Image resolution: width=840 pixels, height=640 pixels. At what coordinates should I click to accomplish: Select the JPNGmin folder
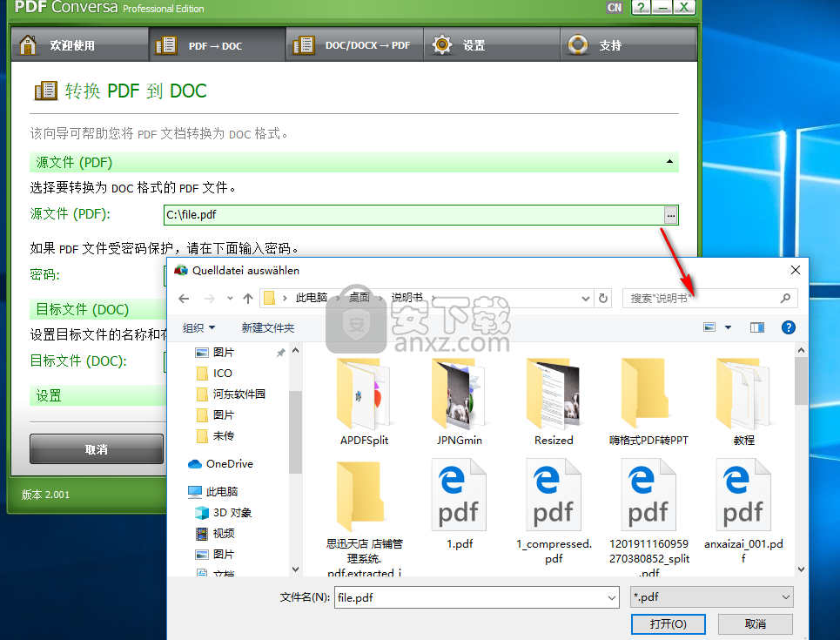point(459,402)
